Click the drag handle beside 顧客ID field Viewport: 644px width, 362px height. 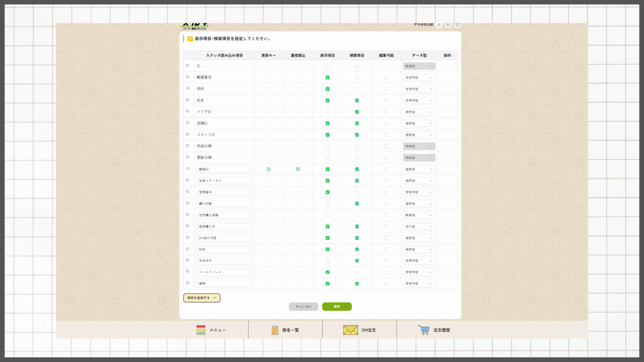point(188,169)
